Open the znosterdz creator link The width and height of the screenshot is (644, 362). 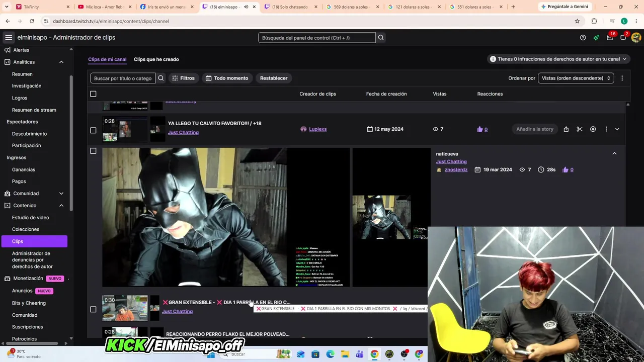coord(456,170)
